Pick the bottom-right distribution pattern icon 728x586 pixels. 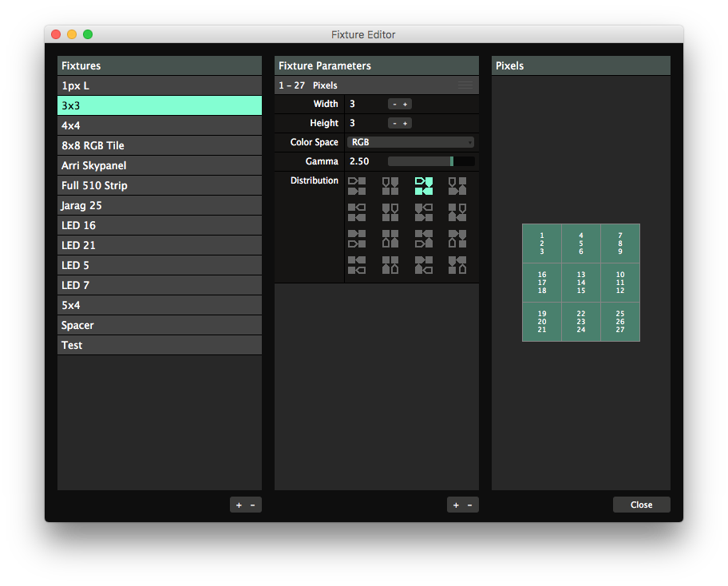point(457,265)
